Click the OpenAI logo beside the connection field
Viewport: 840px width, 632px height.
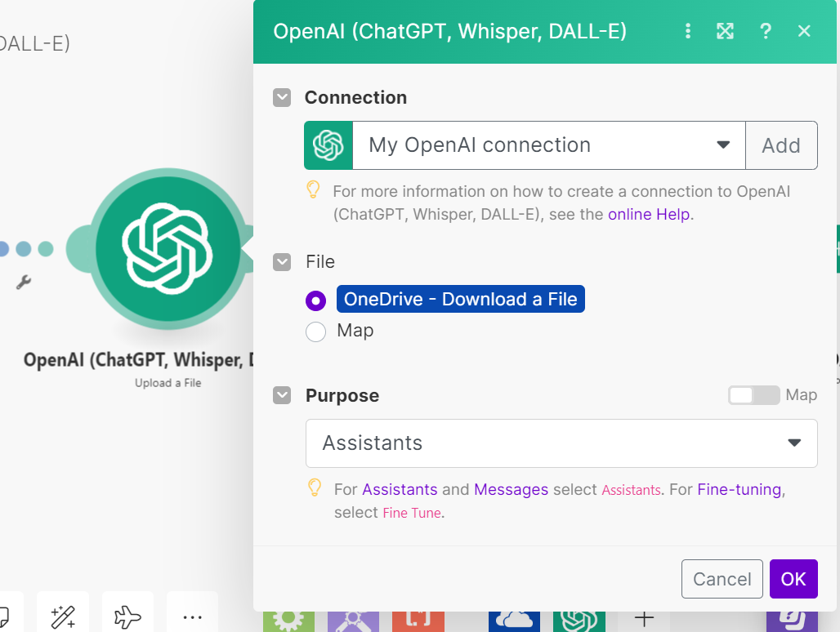[328, 145]
